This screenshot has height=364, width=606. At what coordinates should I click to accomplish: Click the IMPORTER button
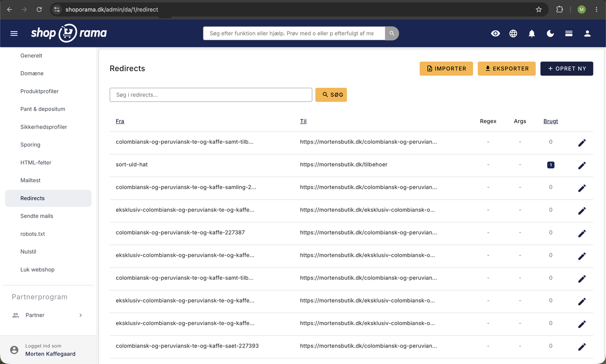446,68
